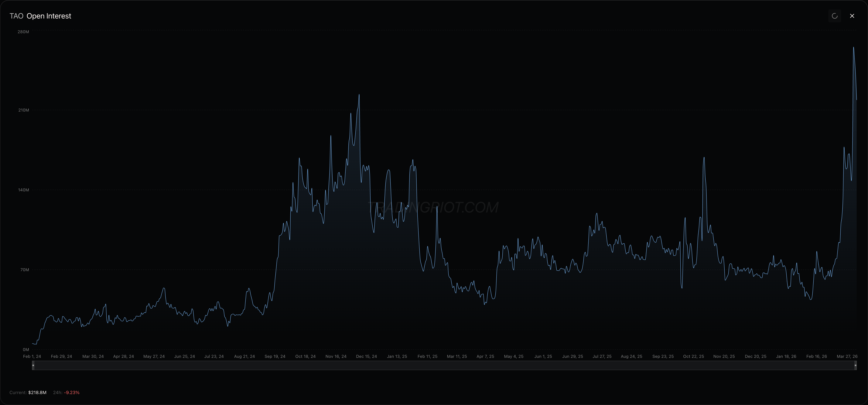Screen dimensions: 868x405
Task: Click the highest peak near March 2026
Action: coord(853,48)
